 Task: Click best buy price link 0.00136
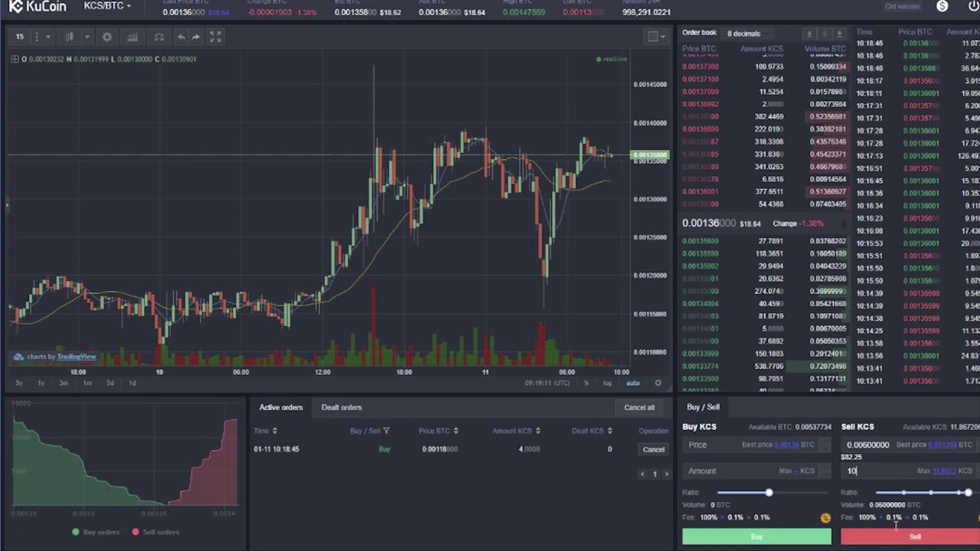786,445
